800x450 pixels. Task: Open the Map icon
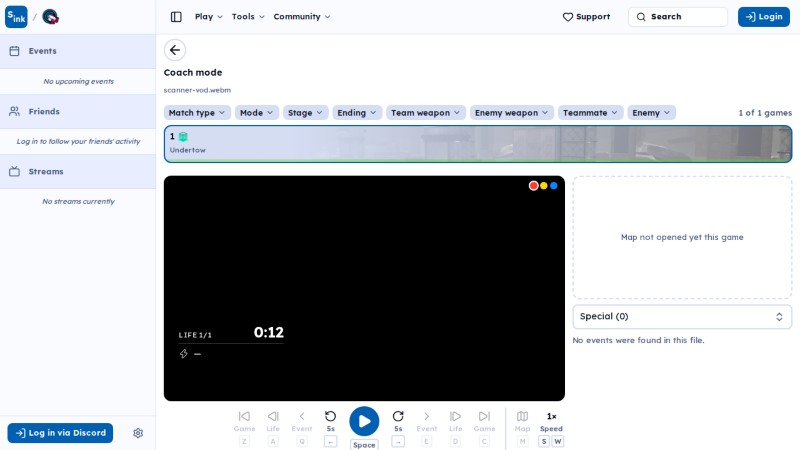[522, 416]
